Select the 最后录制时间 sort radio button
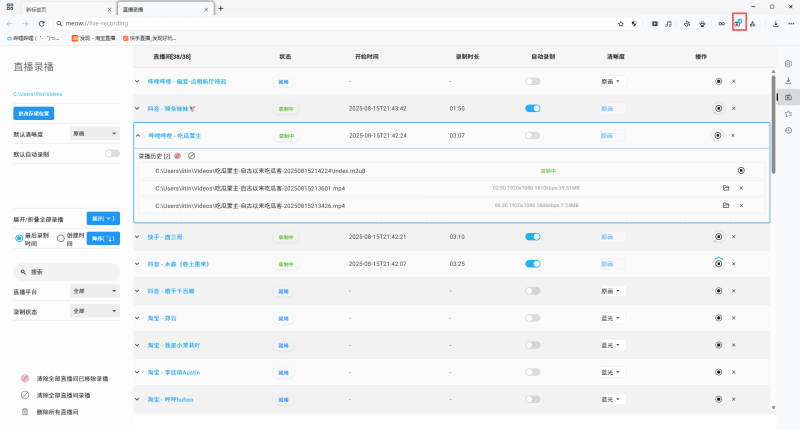Viewport: 800px width, 430px height. point(19,238)
